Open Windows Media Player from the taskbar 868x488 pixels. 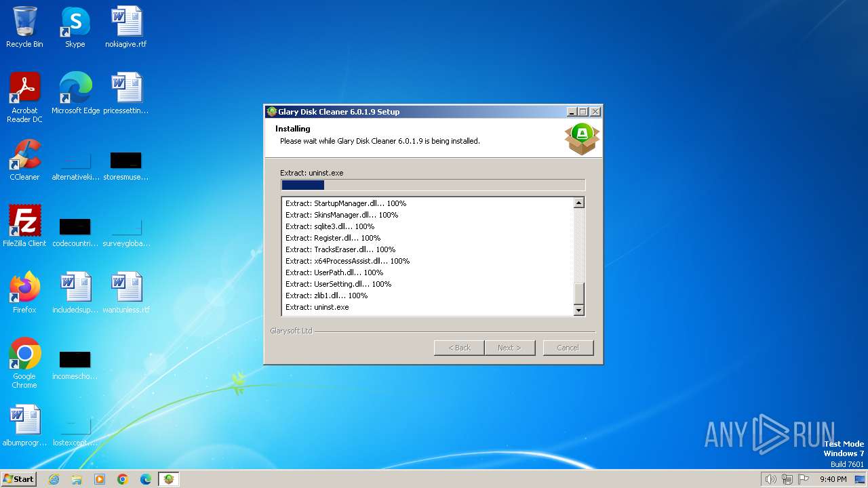100,479
